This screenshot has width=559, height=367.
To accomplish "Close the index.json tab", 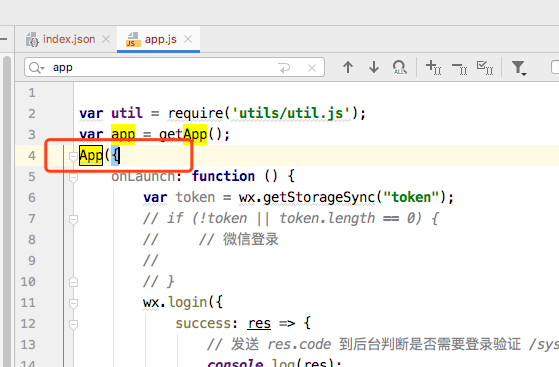I will tap(106, 39).
